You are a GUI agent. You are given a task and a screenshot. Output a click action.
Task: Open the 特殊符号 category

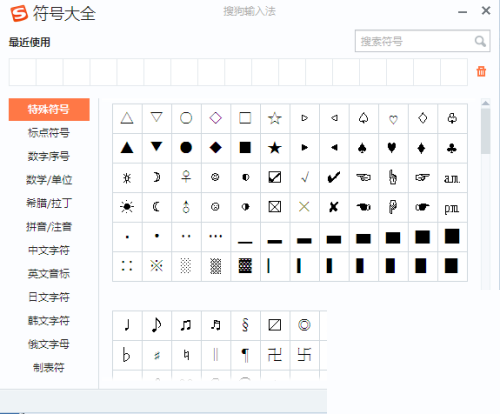point(49,109)
